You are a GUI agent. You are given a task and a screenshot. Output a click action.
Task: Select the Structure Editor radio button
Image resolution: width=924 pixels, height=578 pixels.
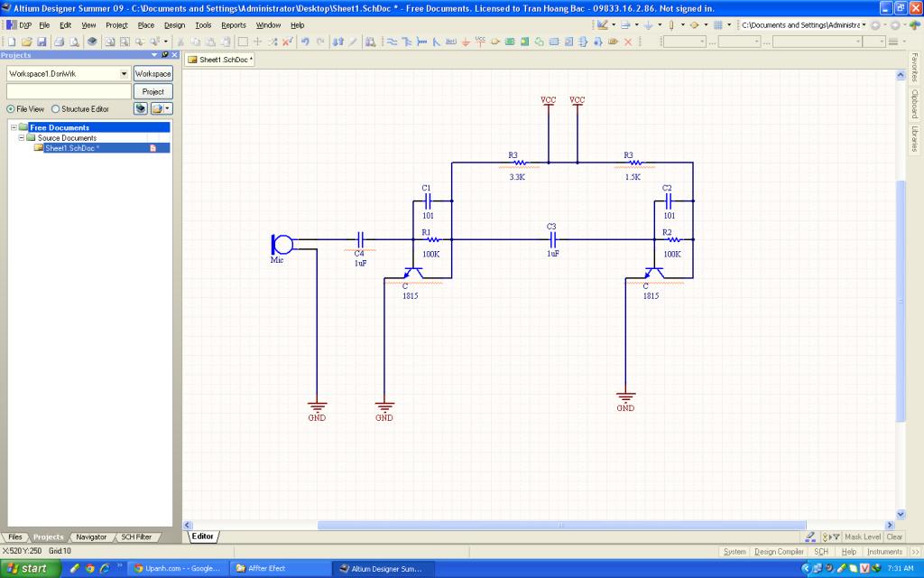56,108
